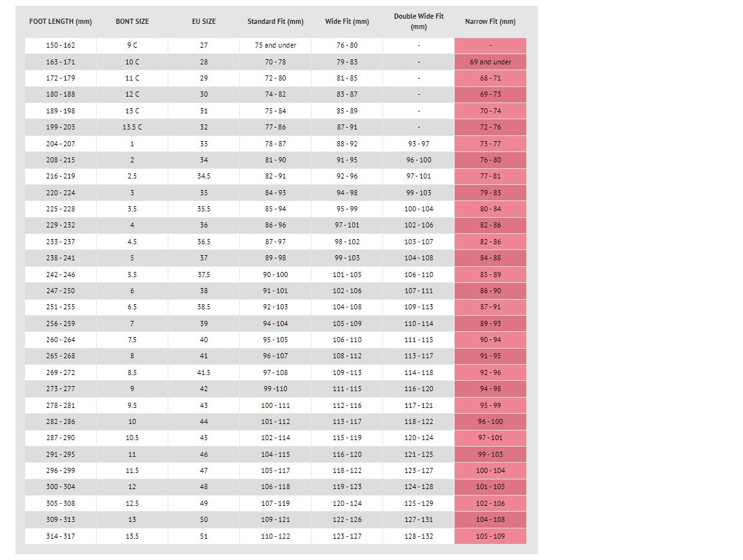Select foot length cell '150 - 162'
The height and width of the screenshot is (560, 743).
pos(61,46)
